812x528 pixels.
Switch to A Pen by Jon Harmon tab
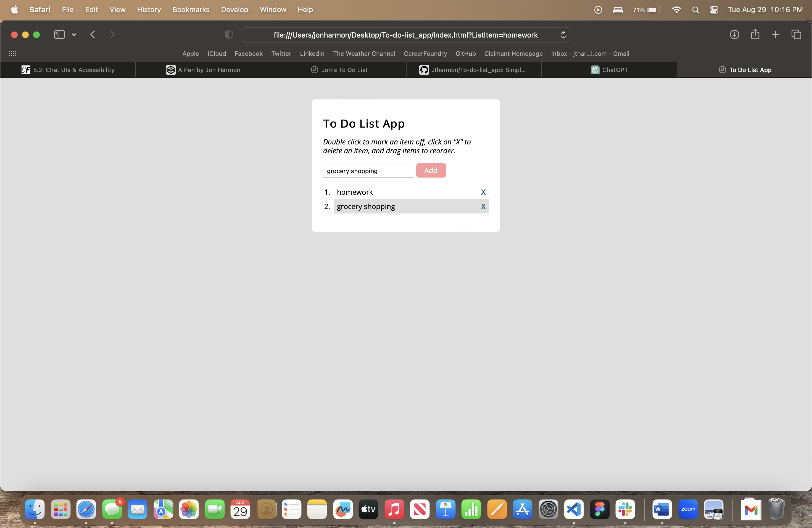[x=203, y=70]
